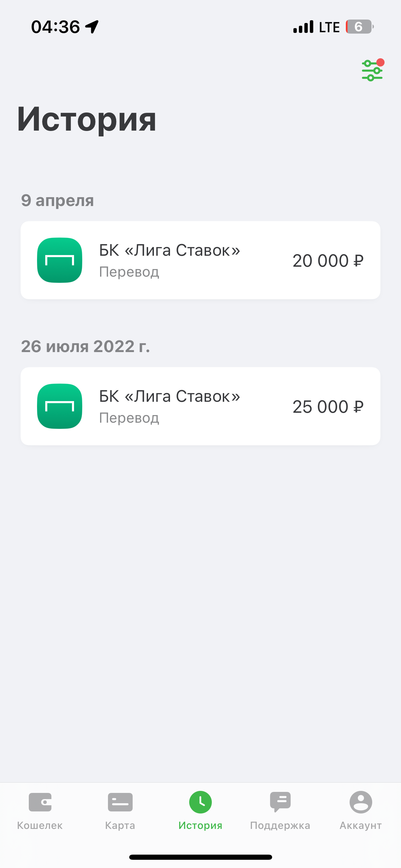Tap the green clock History icon

tap(200, 802)
